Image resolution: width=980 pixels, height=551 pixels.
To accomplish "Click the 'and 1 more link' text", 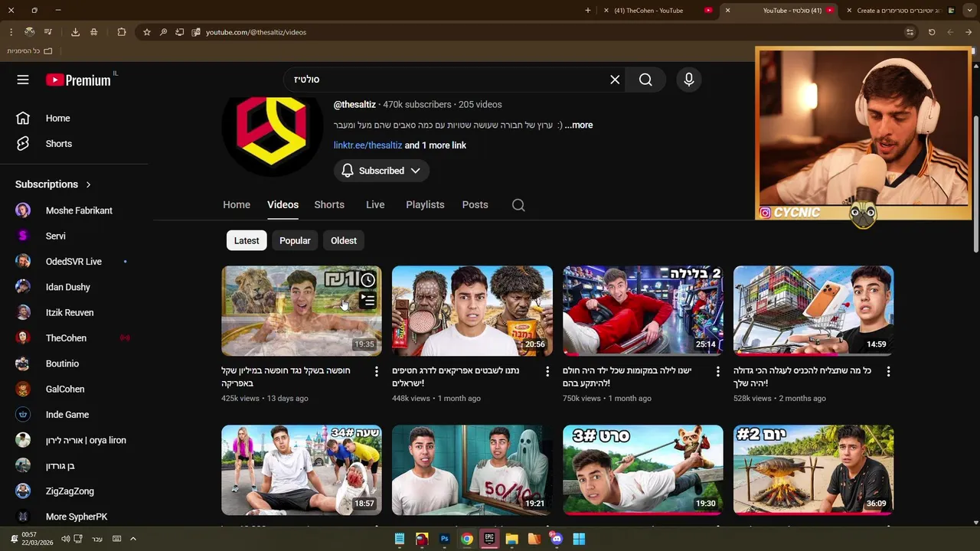I will click(435, 145).
